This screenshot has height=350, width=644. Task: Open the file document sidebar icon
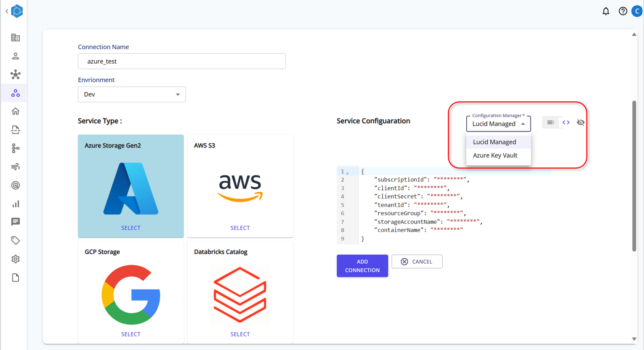(16, 278)
